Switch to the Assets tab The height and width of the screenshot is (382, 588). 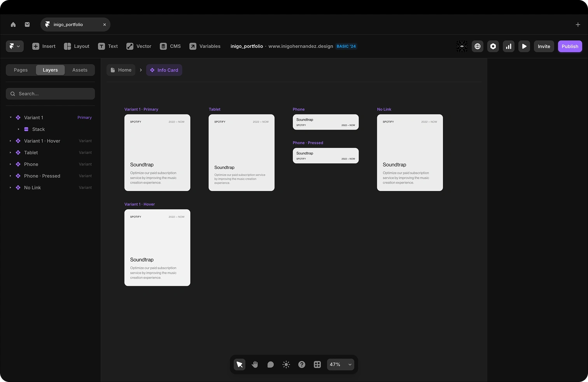(79, 70)
